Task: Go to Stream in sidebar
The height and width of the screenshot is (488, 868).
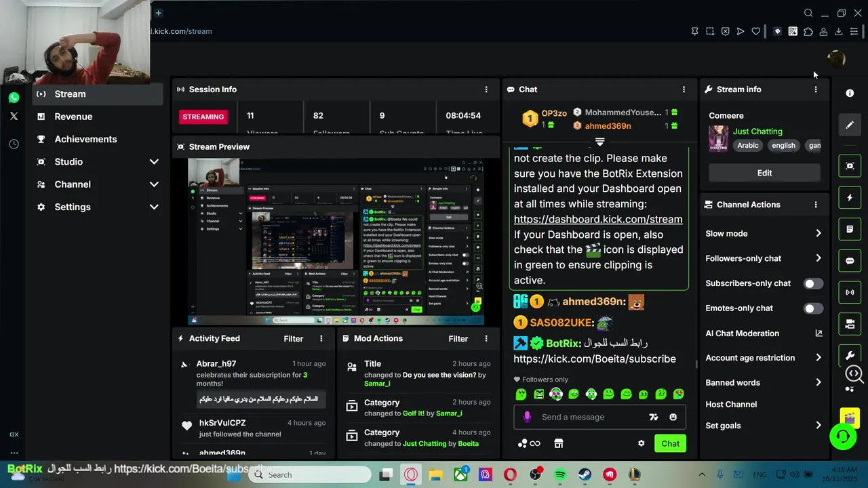Action: (97, 94)
